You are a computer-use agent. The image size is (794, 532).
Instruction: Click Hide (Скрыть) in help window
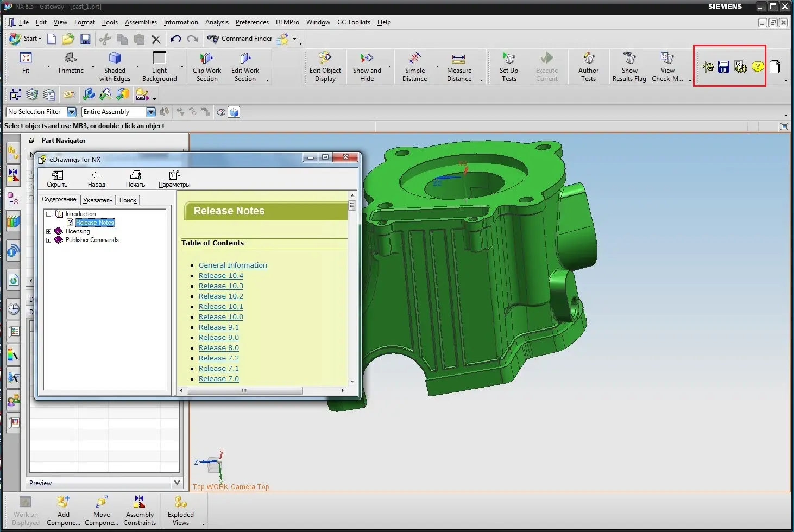tap(57, 179)
